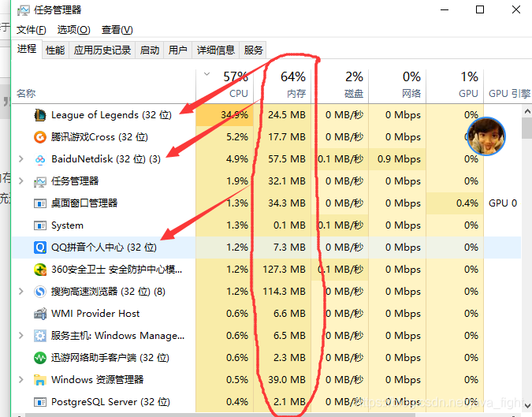Click the 迅游网络助手客户端 green icon

tap(40, 358)
